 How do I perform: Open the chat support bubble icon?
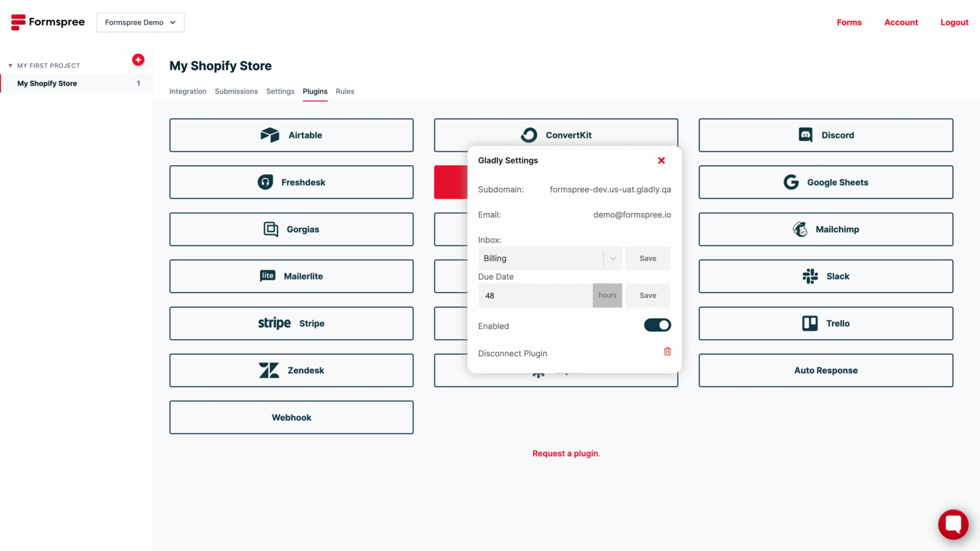(x=952, y=524)
